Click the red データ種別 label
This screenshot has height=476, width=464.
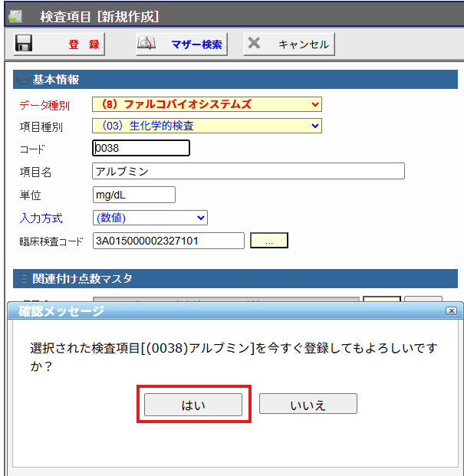pyautogui.click(x=44, y=105)
